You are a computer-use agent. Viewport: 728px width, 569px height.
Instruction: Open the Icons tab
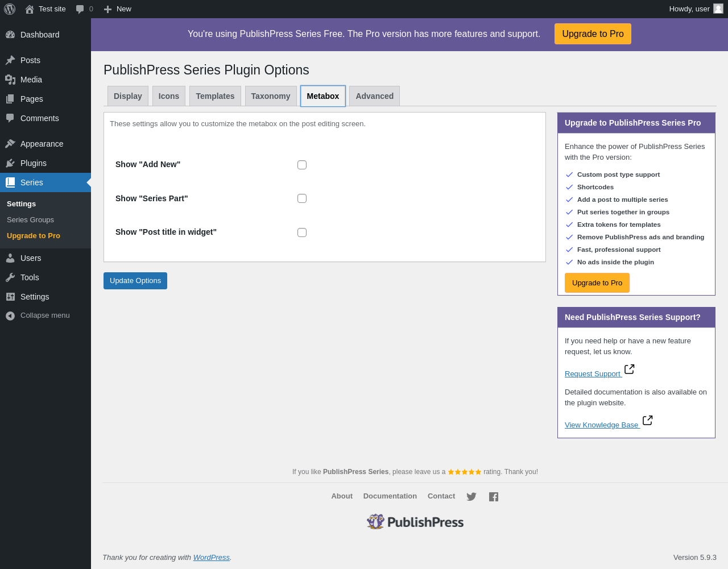coord(169,96)
